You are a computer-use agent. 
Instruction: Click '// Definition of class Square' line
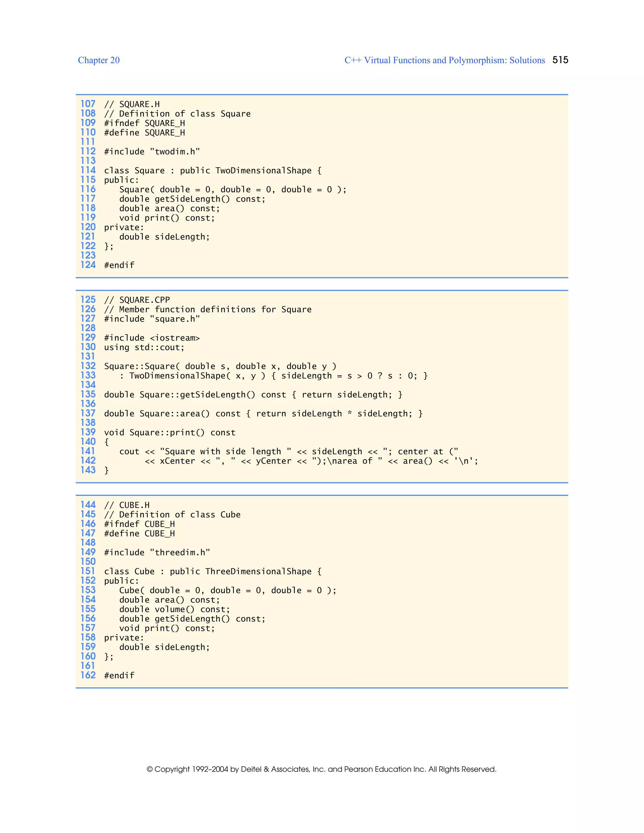tap(177, 114)
